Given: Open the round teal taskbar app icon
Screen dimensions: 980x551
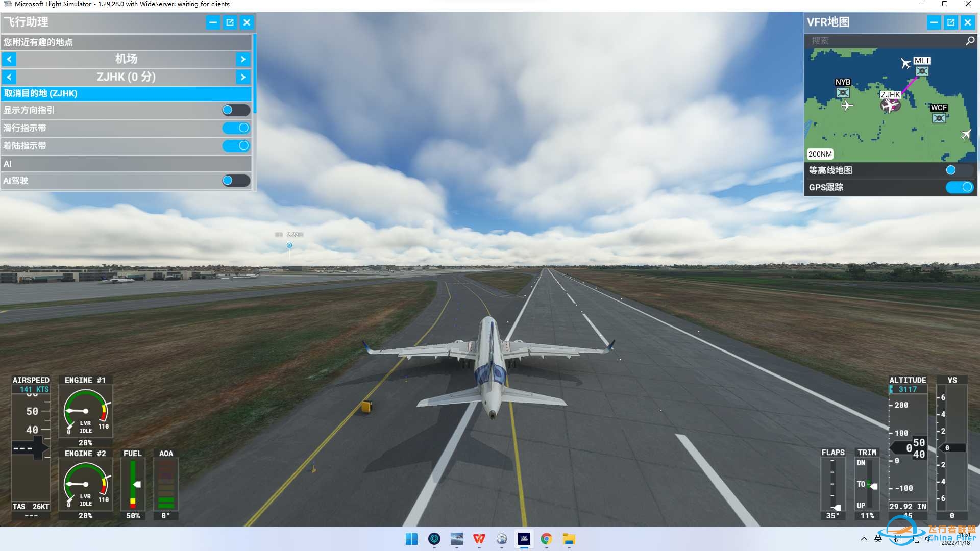Looking at the screenshot, I should click(434, 539).
